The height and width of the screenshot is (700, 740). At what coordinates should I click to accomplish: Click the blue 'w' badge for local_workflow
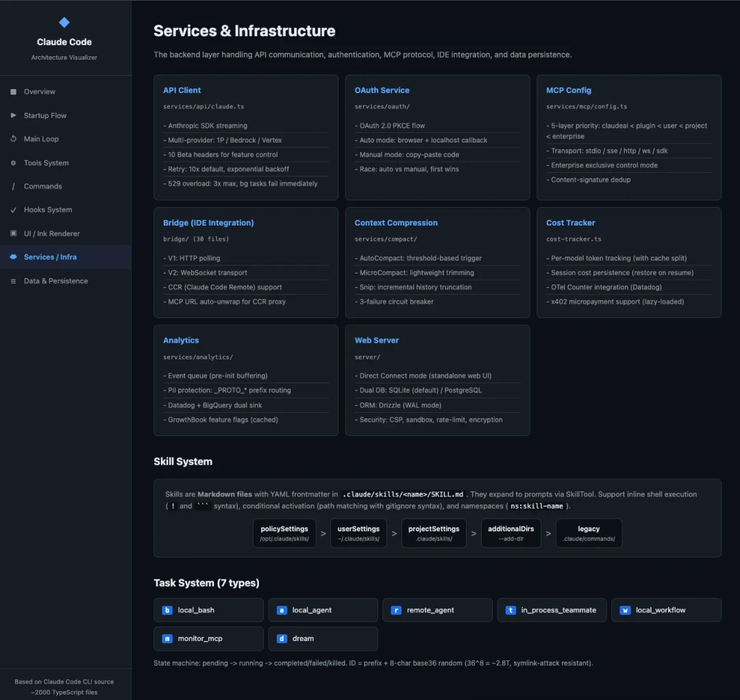pyautogui.click(x=625, y=610)
